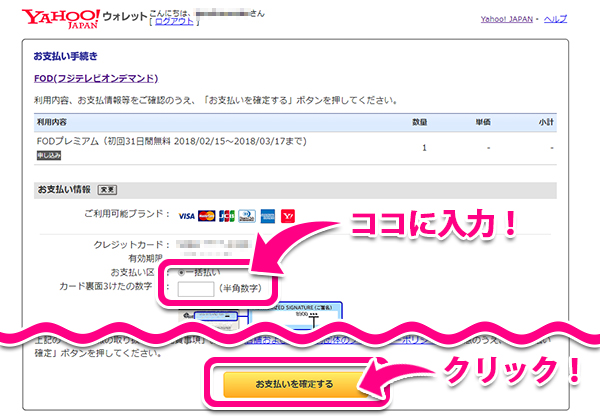Open the Yahoo! JAPAN top link

(507, 19)
